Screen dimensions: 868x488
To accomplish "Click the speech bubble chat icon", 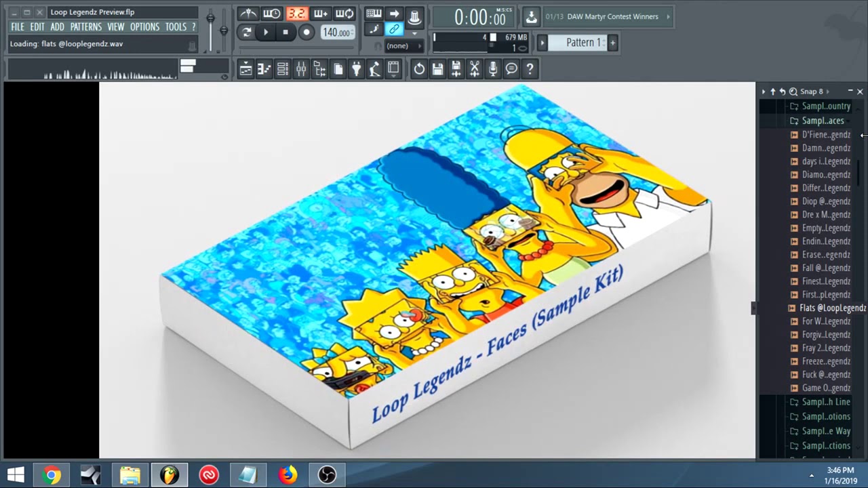I will [511, 68].
